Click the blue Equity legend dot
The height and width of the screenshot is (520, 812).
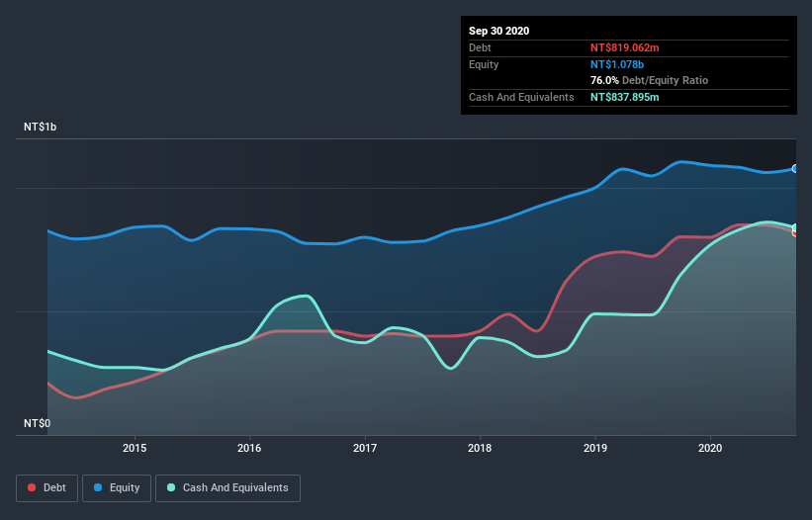pyautogui.click(x=98, y=487)
